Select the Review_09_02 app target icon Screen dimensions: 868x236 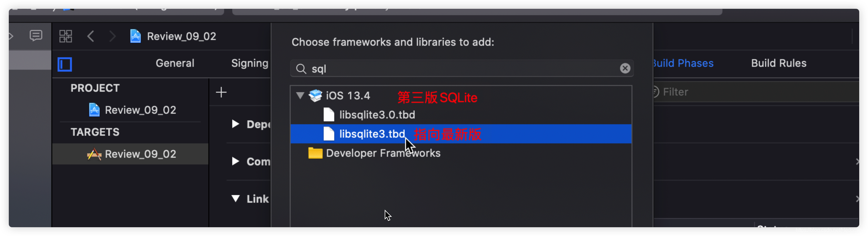pos(94,154)
